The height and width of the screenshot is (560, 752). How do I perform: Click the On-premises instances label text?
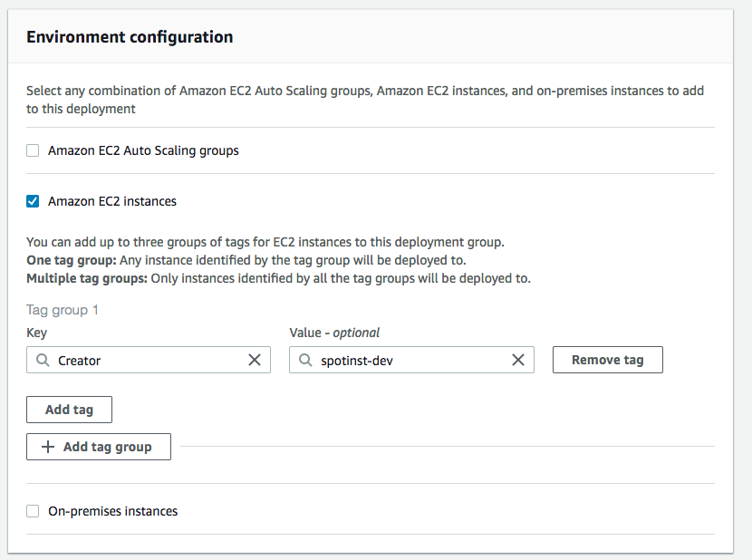pos(112,511)
